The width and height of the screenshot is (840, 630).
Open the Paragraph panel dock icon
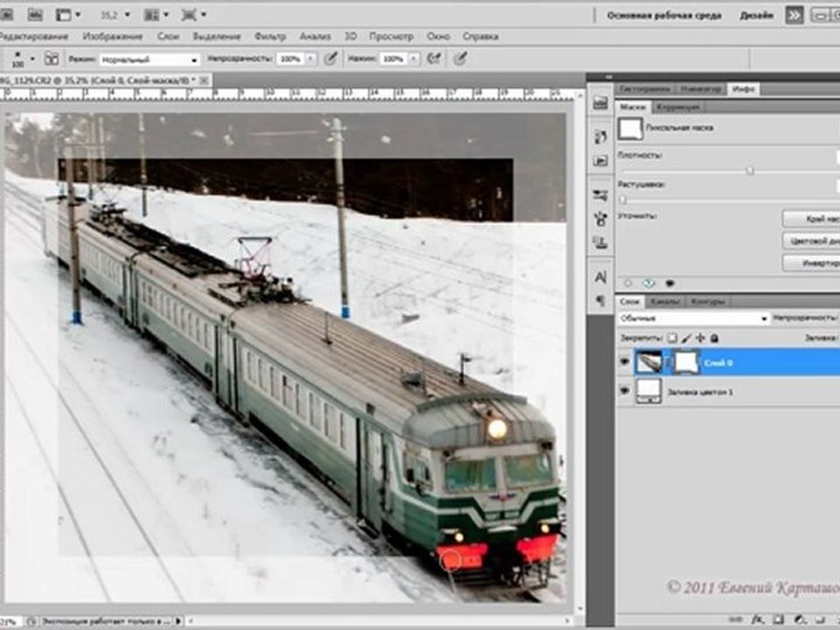point(600,300)
